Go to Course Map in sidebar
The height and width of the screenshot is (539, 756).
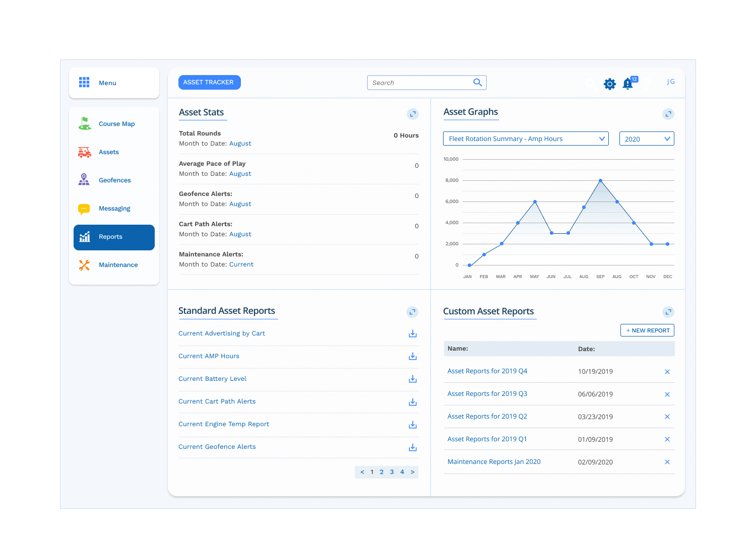coord(116,124)
